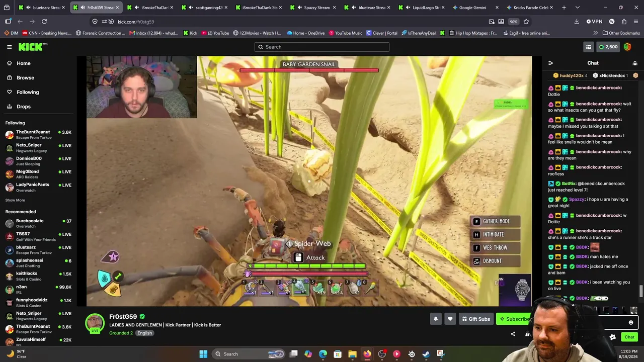This screenshot has width=644, height=362.
Task: Share the Fr0stG59 stream
Action: pyautogui.click(x=513, y=334)
